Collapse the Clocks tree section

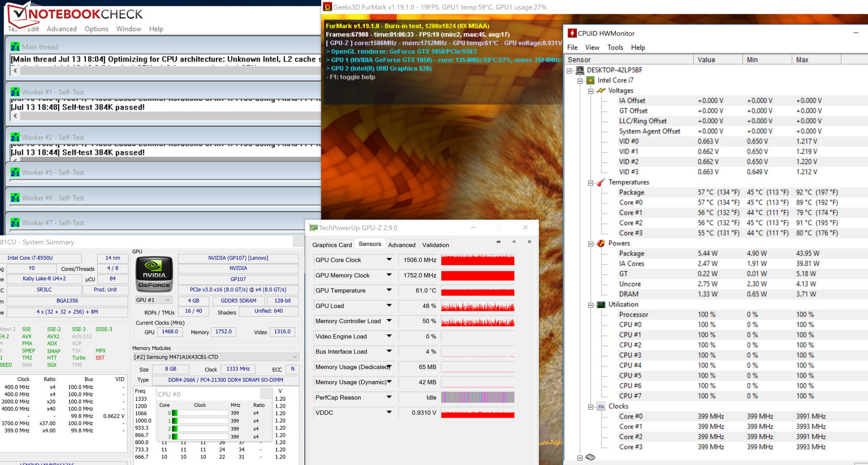[x=590, y=407]
